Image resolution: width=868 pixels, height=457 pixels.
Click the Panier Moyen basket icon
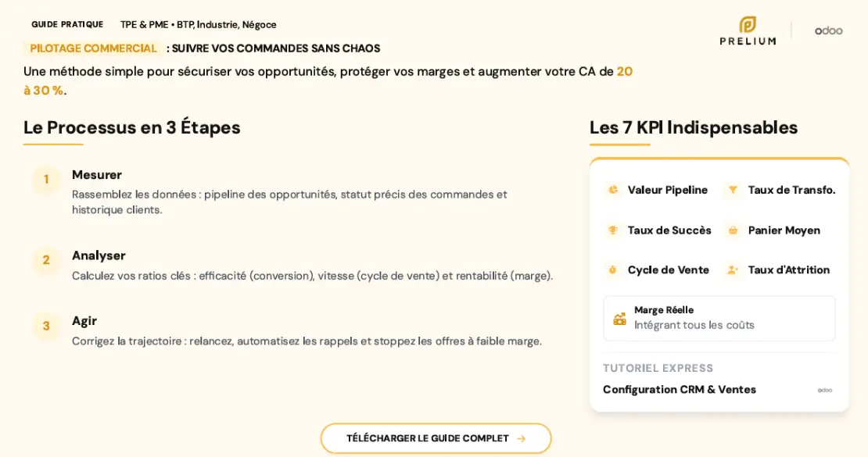tap(733, 230)
